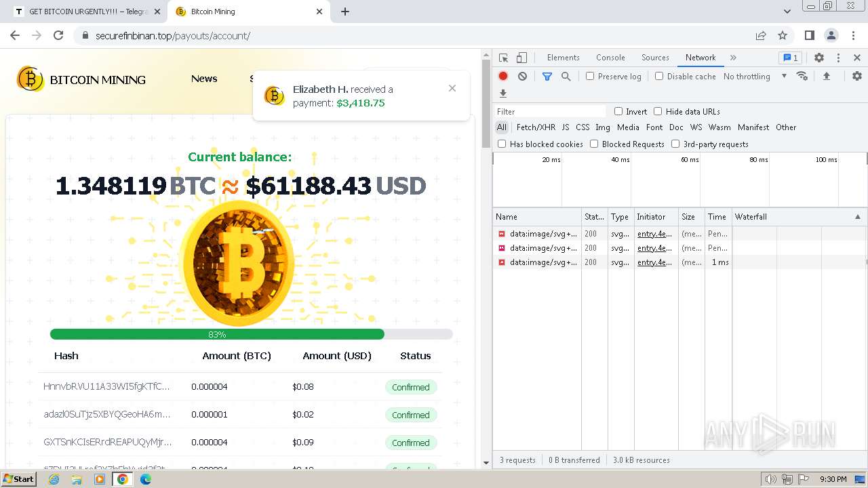Open Chrome three-dot menu
Viewport: 868px width, 488px height.
coord(853,35)
